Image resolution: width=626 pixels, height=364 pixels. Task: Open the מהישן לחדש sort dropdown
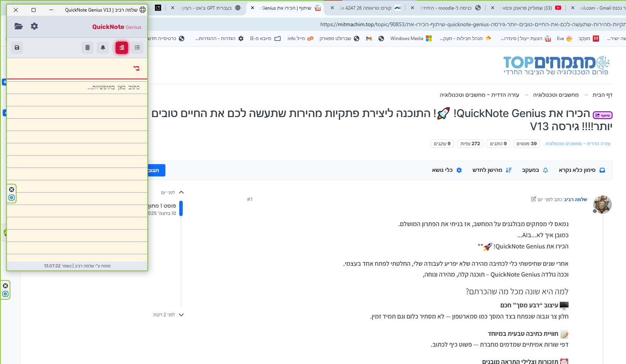(x=492, y=170)
